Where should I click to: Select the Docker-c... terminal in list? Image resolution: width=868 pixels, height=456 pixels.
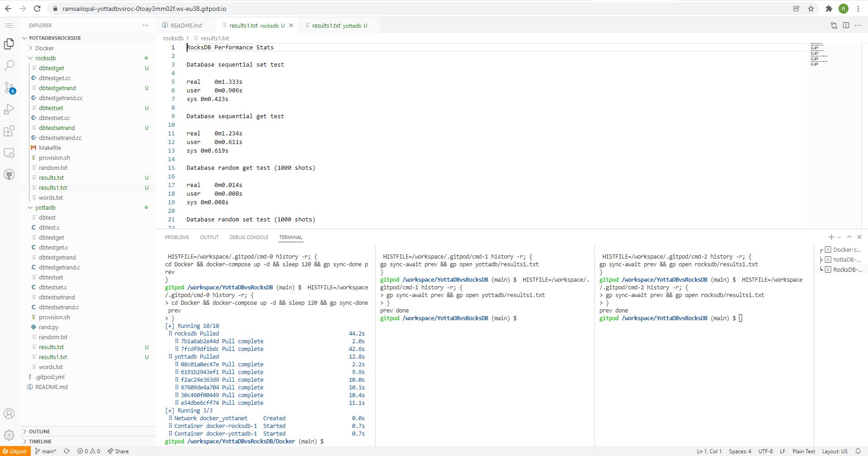click(842, 250)
